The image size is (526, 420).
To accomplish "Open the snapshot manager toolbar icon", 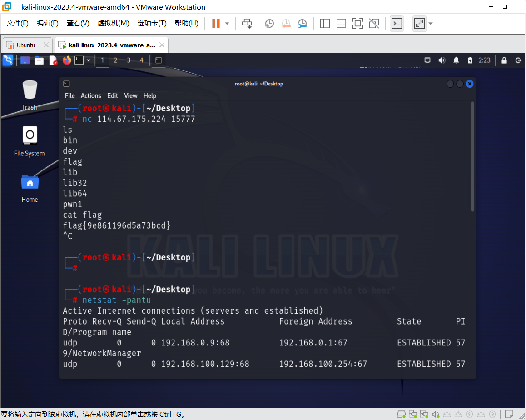I will point(302,24).
